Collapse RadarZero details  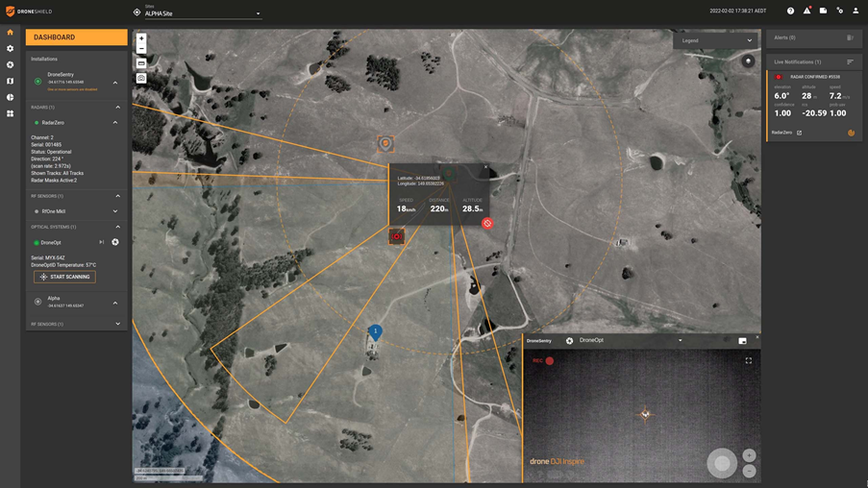coord(115,122)
